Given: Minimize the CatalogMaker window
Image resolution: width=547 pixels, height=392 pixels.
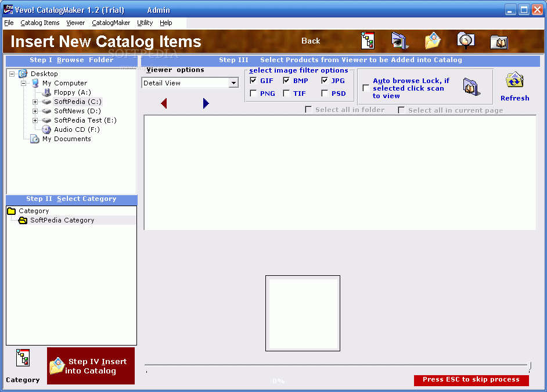Looking at the screenshot, I should (511, 10).
